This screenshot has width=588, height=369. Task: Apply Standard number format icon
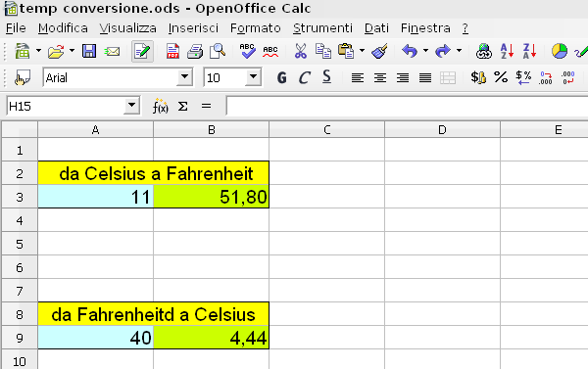(523, 77)
